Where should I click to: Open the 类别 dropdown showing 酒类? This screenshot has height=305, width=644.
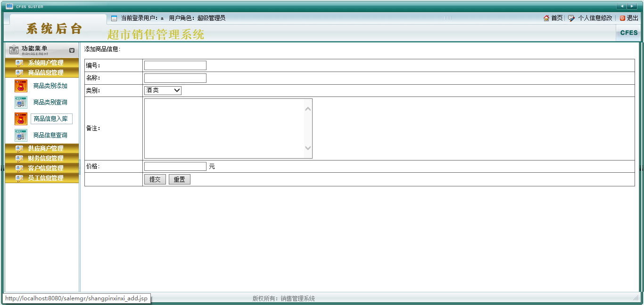[163, 90]
